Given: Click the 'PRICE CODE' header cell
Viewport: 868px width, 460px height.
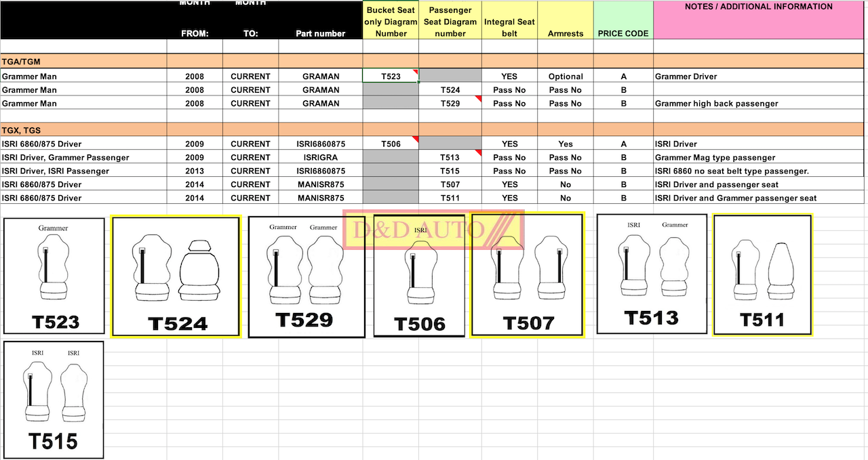Looking at the screenshot, I should (623, 20).
